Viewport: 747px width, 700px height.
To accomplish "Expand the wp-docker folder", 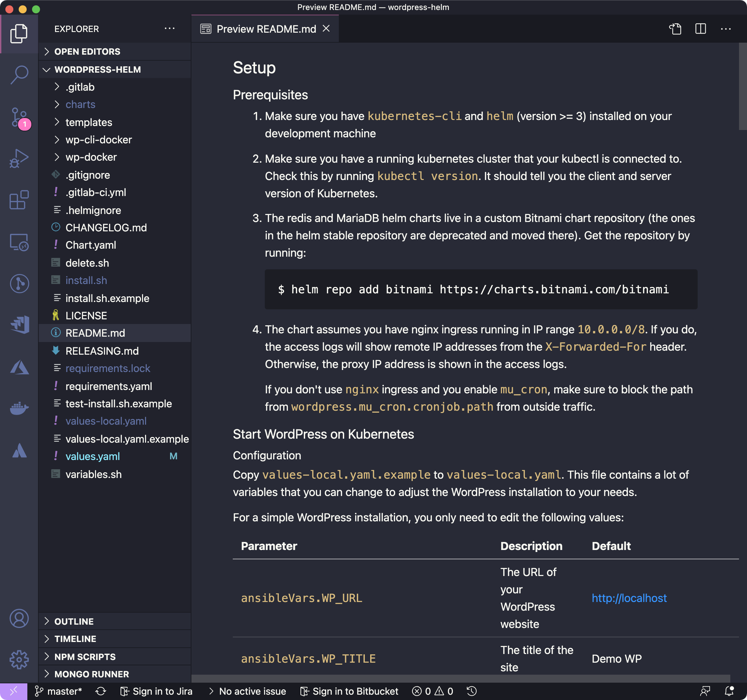I will 115,157.
